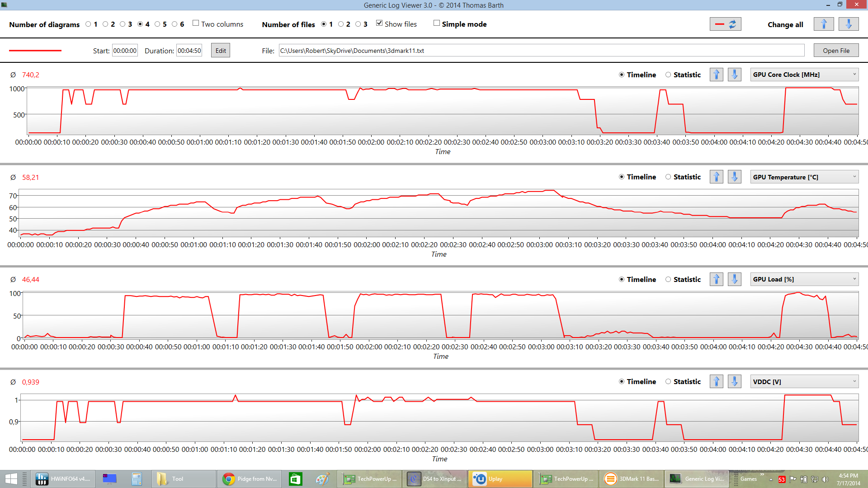Move GPU Load diagram up
This screenshot has height=488, width=868.
coord(716,279)
